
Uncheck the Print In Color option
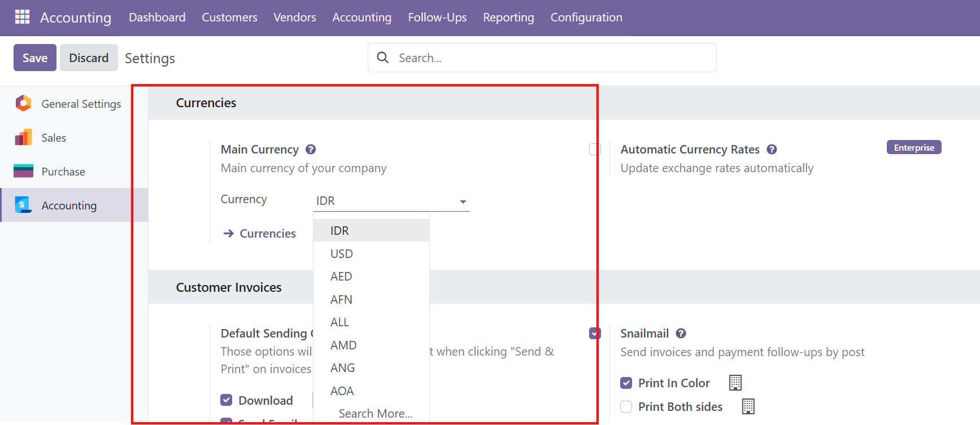pyautogui.click(x=626, y=383)
